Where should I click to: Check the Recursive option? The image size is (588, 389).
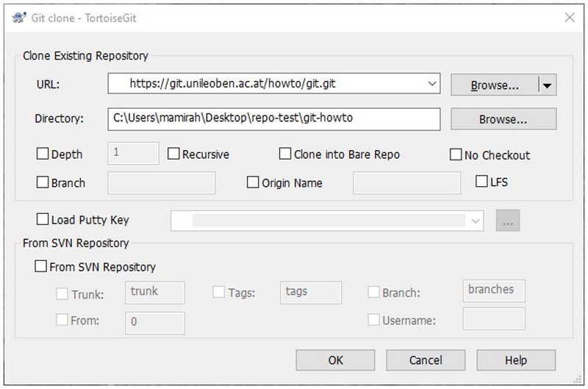pyautogui.click(x=173, y=154)
